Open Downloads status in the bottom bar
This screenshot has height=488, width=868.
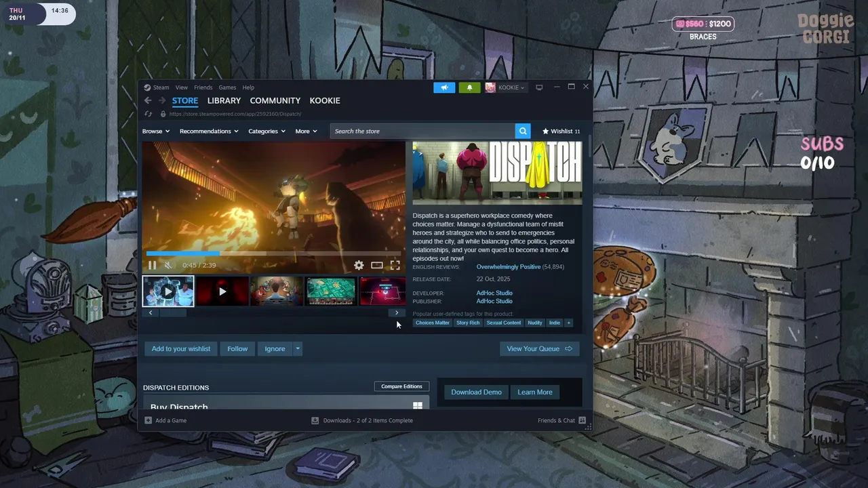[362, 420]
